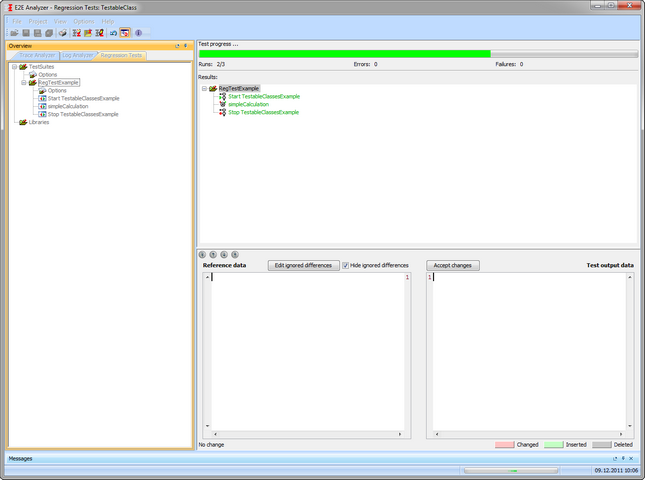Toggle the Hide ignored differences checkbox

[x=346, y=266]
